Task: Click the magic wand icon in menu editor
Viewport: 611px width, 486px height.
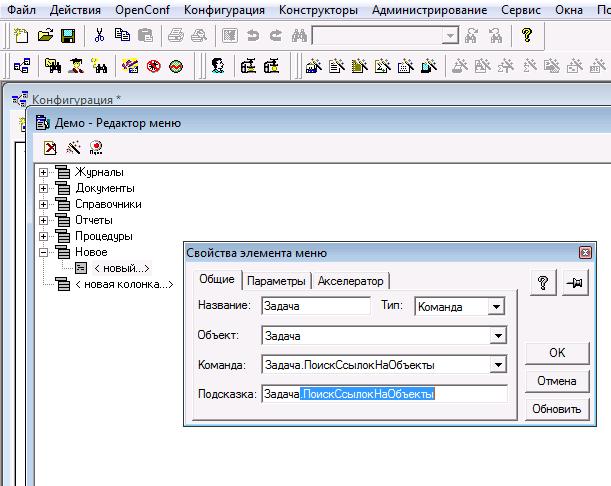Action: 73,148
